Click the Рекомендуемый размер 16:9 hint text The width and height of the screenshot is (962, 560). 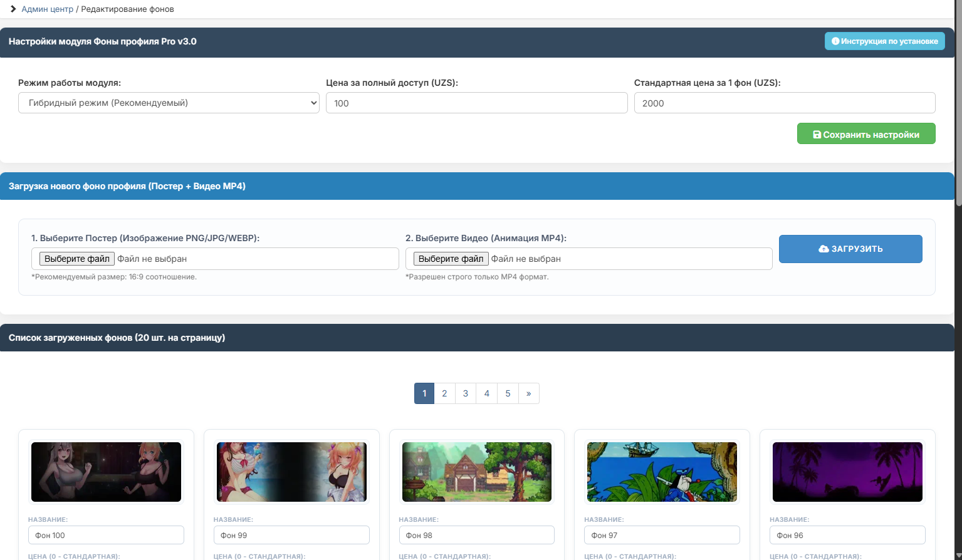(114, 277)
